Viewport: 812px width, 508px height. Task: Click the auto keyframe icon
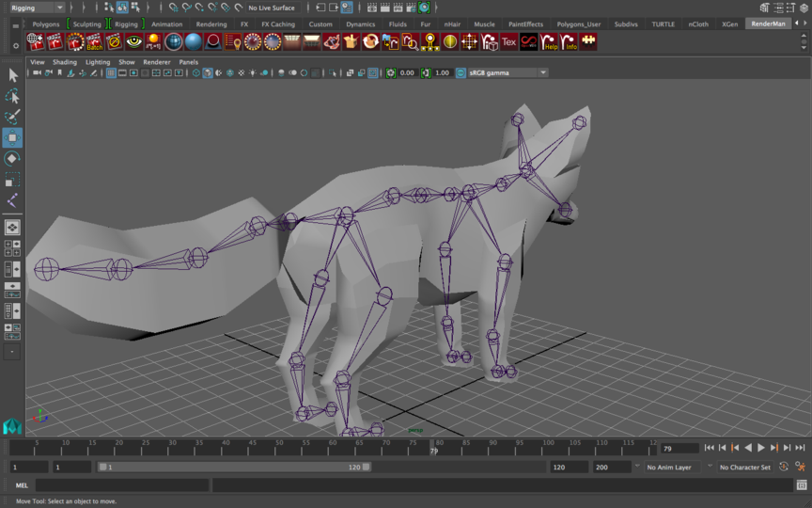pyautogui.click(x=784, y=467)
